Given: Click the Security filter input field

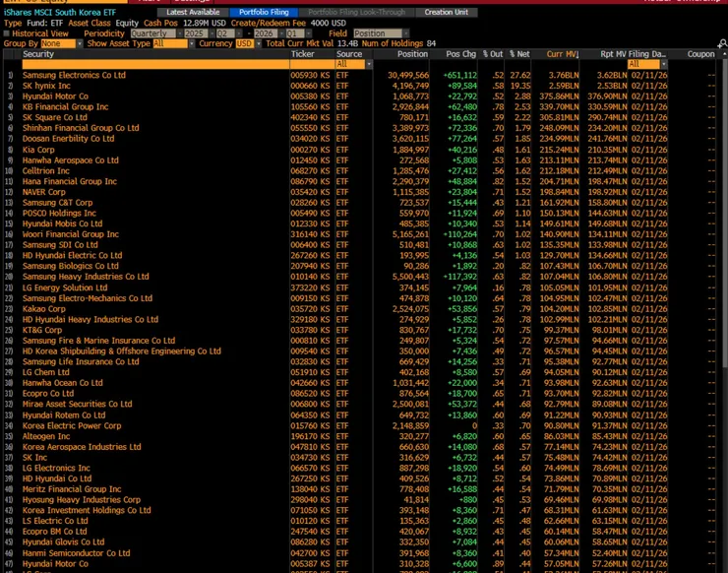Looking at the screenshot, I should [155, 64].
